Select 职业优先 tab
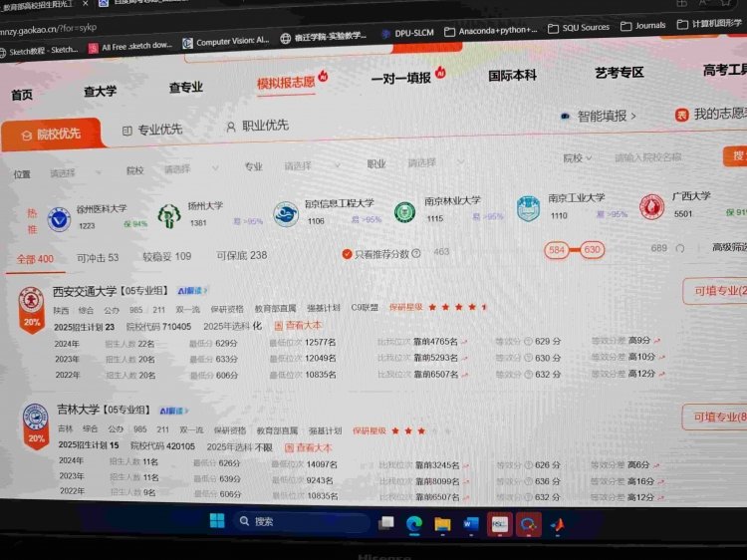747x560 pixels. click(257, 126)
